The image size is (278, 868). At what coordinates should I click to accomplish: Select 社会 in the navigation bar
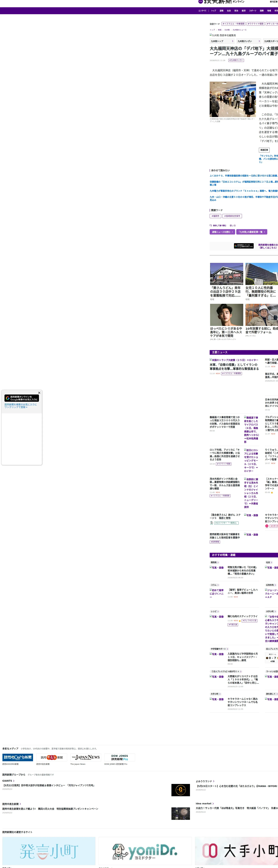tap(229, 11)
